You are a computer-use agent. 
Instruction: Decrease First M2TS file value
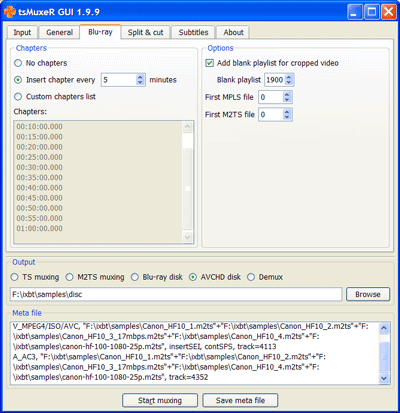click(287, 118)
